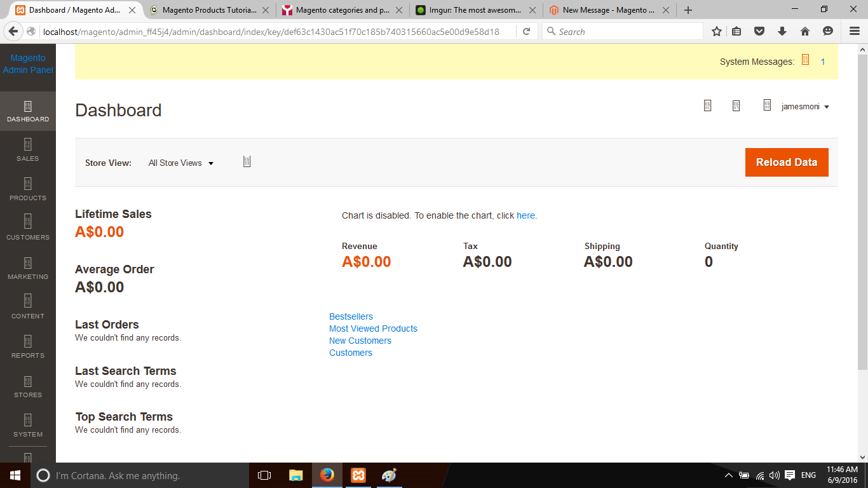
Task: Click the scrollbar down arrow
Action: click(x=862, y=457)
